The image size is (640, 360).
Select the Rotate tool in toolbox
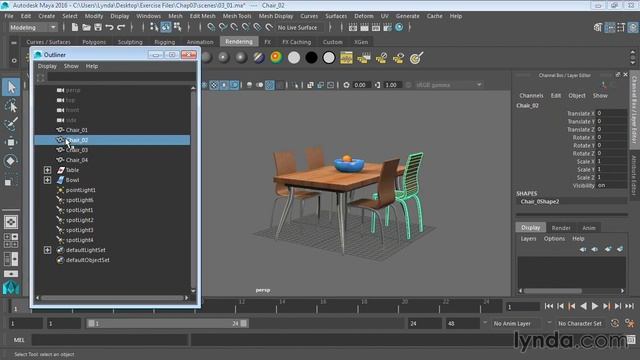pos(11,160)
